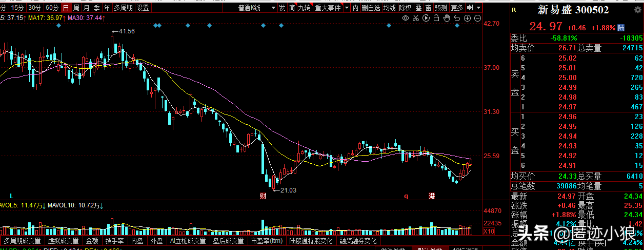The height and width of the screenshot is (250, 644).
Task: Toggle 预测 forecast button
Action: [x=441, y=8]
